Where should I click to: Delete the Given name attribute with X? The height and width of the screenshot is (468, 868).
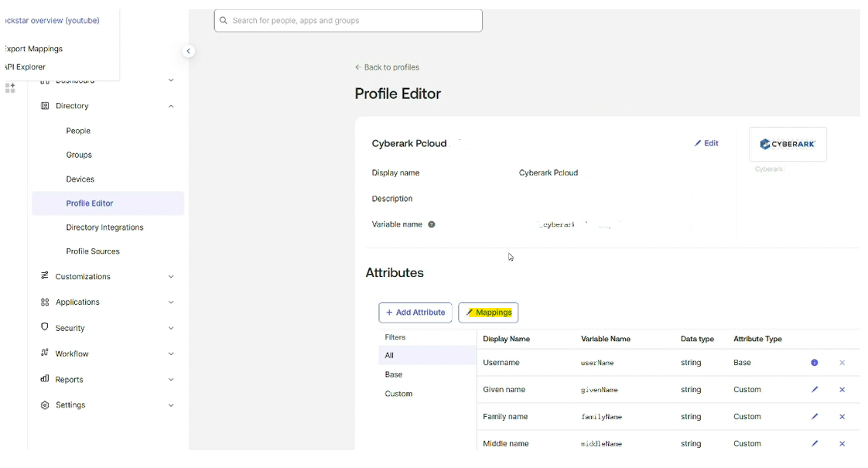tap(842, 389)
